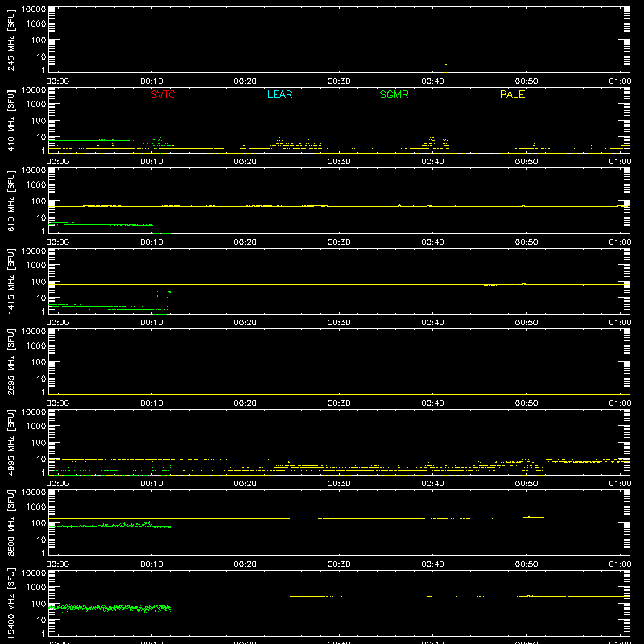The width and height of the screenshot is (644, 644).
Task: Click the 10 tick of the 1415 MHz plot
Action: [x=41, y=298]
